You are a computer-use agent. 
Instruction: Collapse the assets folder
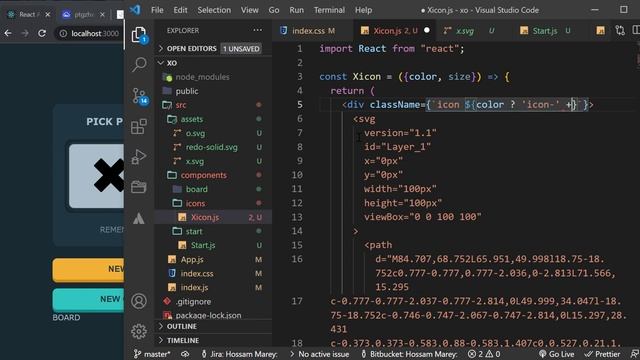coord(213,119)
